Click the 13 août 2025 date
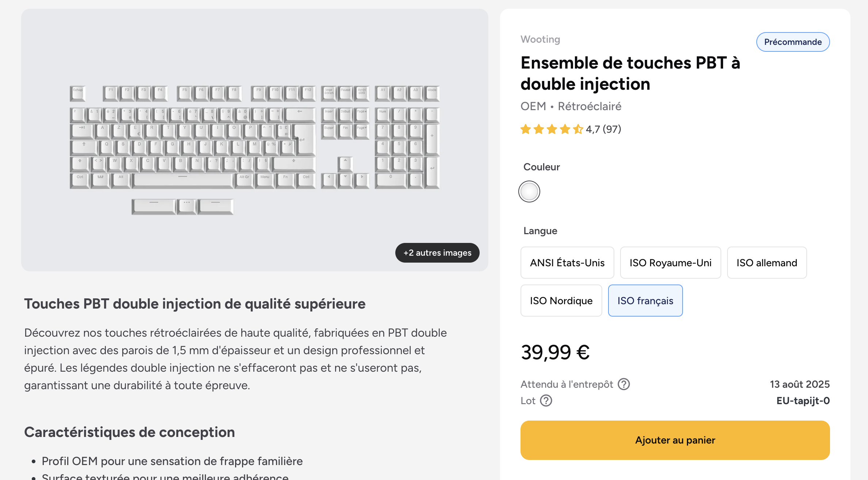 (x=800, y=384)
